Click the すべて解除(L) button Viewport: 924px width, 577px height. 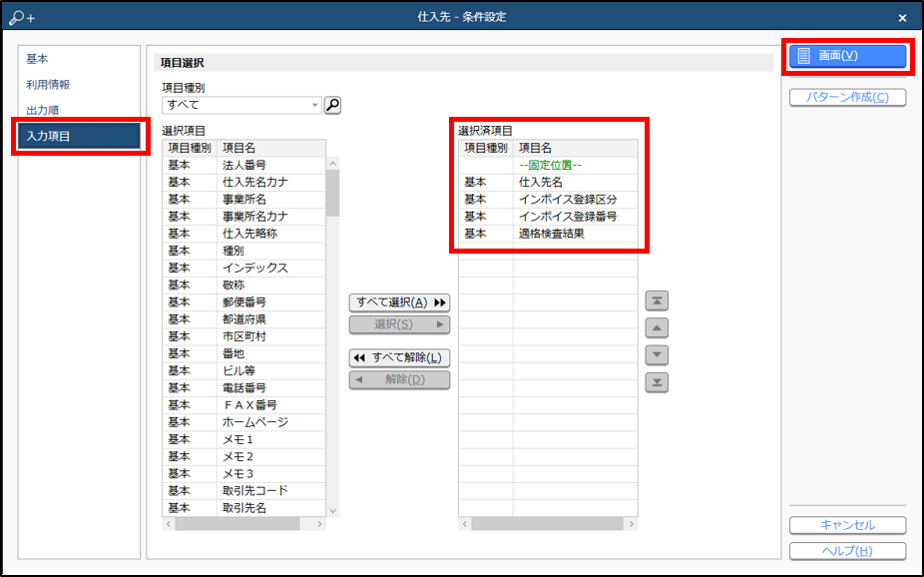point(399,357)
